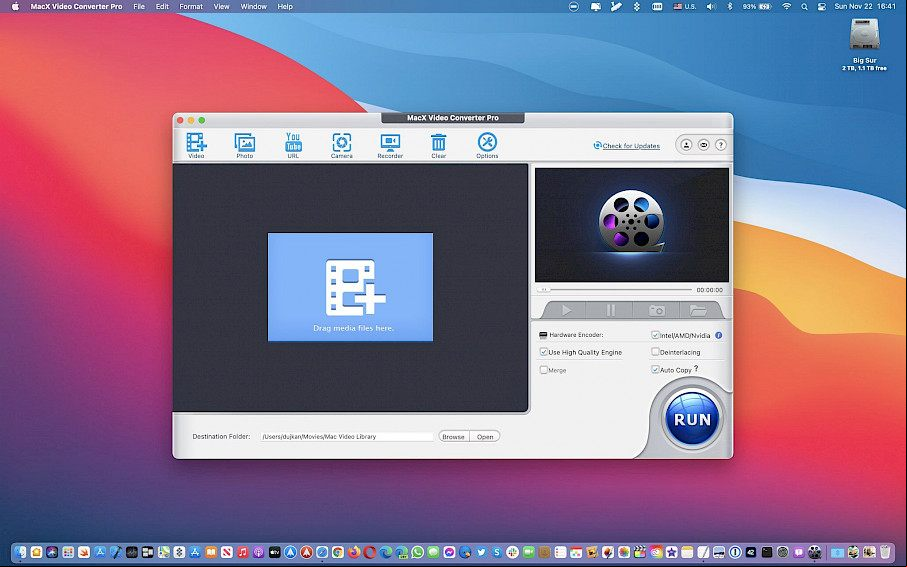Take a snapshot with the camera button
Viewport: 907px width, 567px height.
(656, 311)
